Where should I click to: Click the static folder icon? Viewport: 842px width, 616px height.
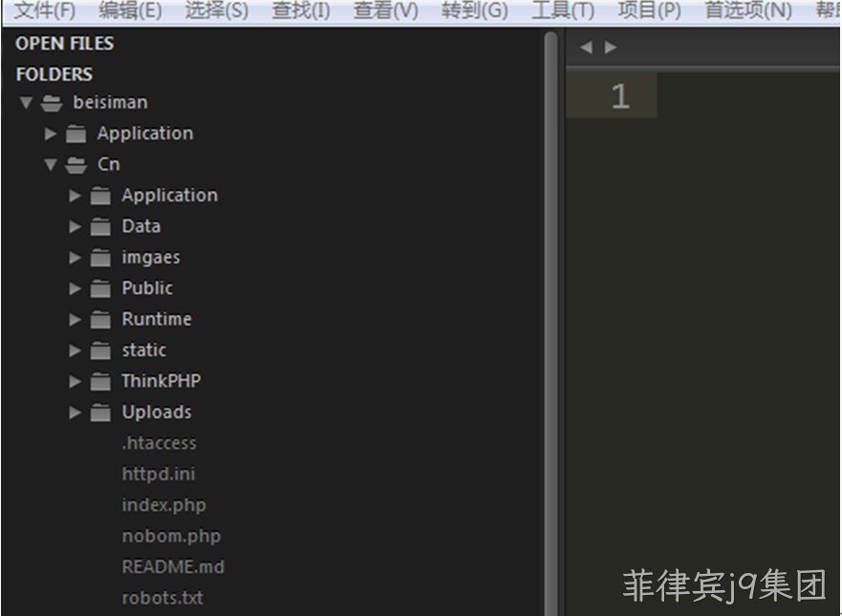pos(100,350)
